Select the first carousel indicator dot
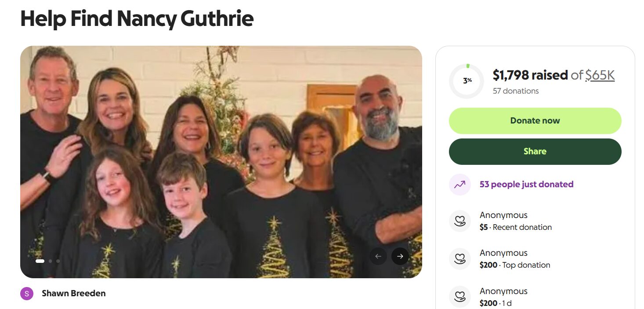644x309 pixels. click(x=40, y=261)
